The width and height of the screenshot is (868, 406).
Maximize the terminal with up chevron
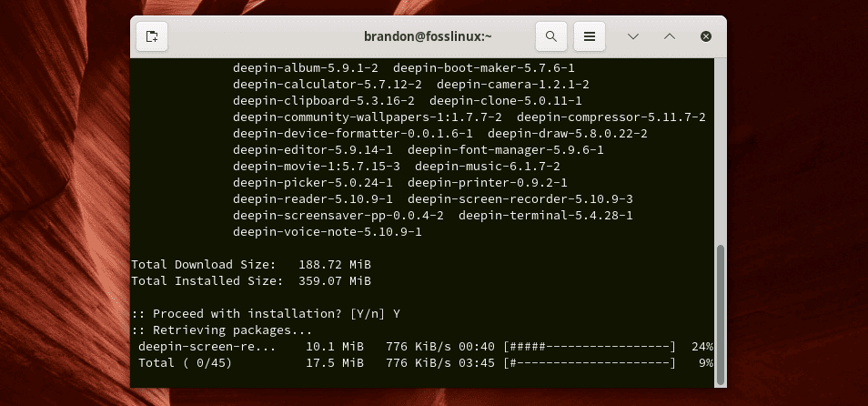670,36
